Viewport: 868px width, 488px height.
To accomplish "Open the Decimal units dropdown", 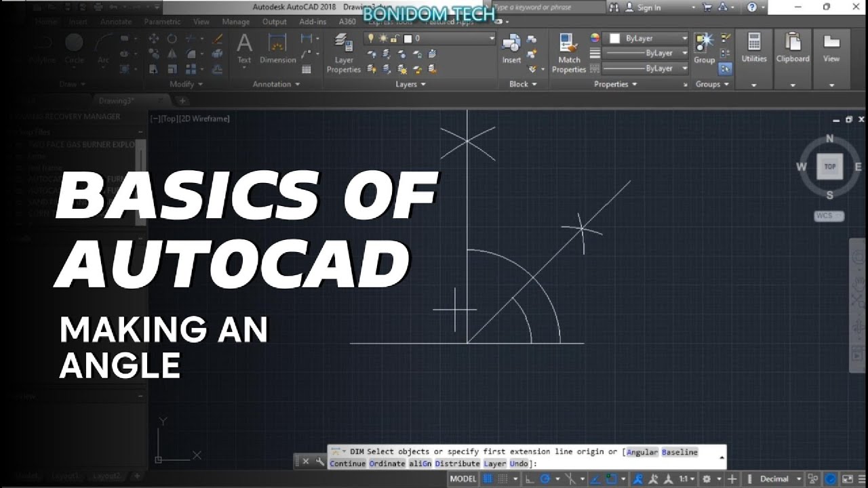I will (x=779, y=479).
